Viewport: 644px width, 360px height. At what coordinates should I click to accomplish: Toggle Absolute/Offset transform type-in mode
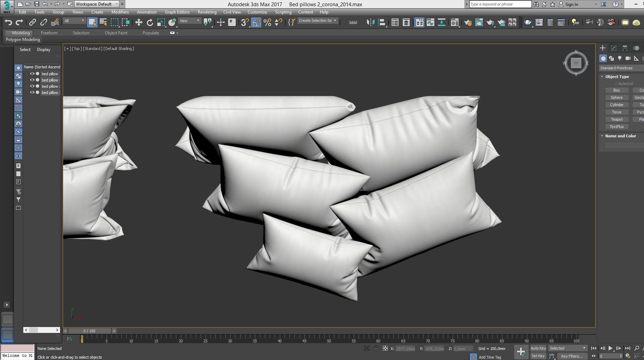385,348
